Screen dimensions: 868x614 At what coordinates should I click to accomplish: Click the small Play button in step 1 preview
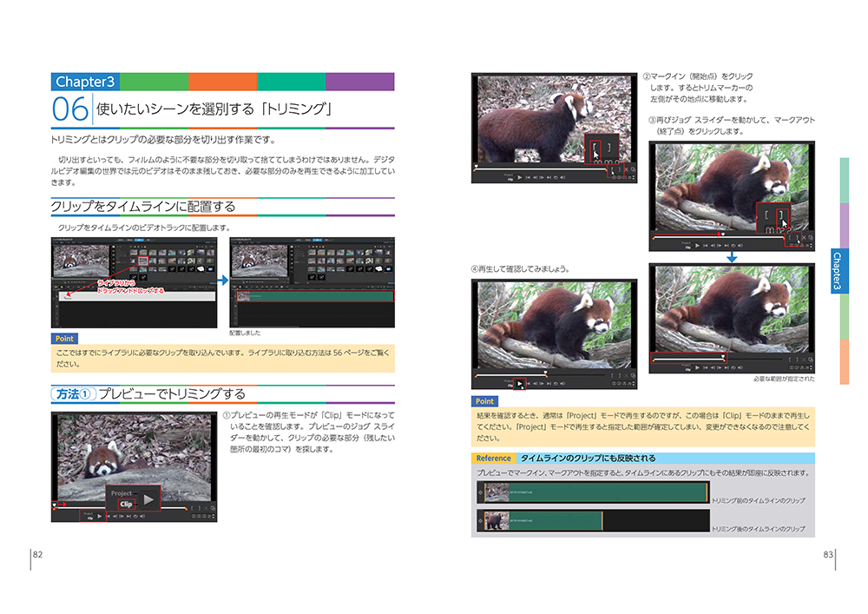pyautogui.click(x=99, y=516)
